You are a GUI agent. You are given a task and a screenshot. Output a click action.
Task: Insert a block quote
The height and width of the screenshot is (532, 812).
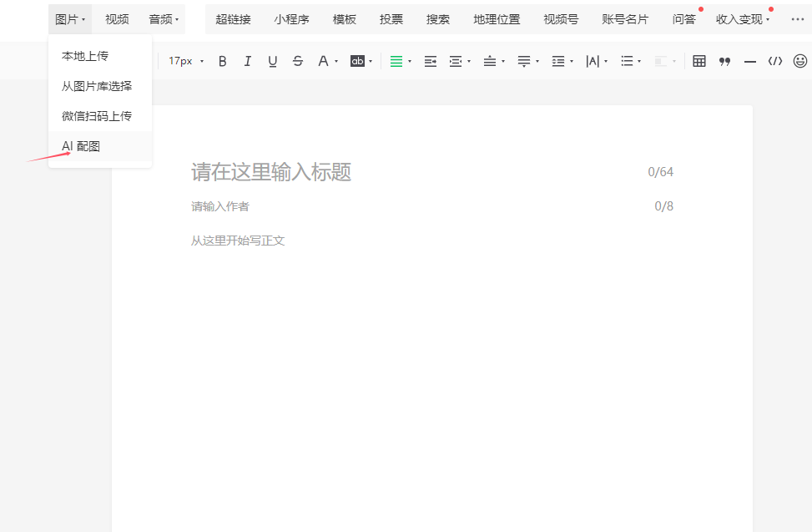[724, 61]
